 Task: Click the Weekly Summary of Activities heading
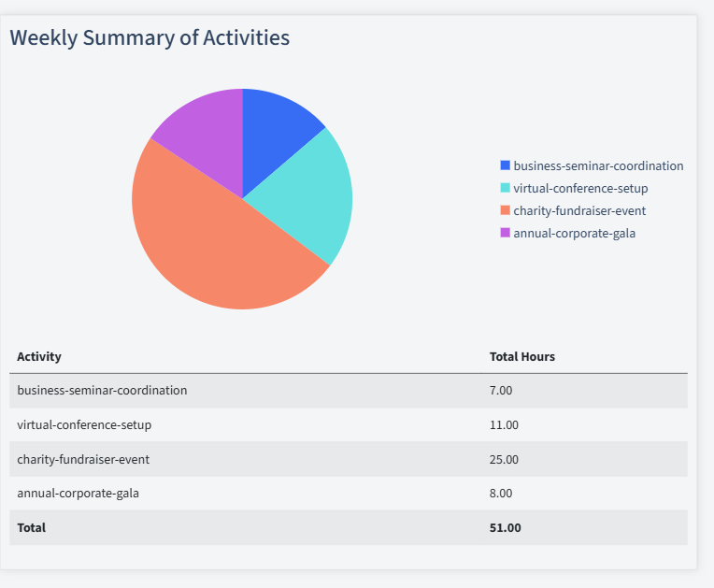coord(150,37)
